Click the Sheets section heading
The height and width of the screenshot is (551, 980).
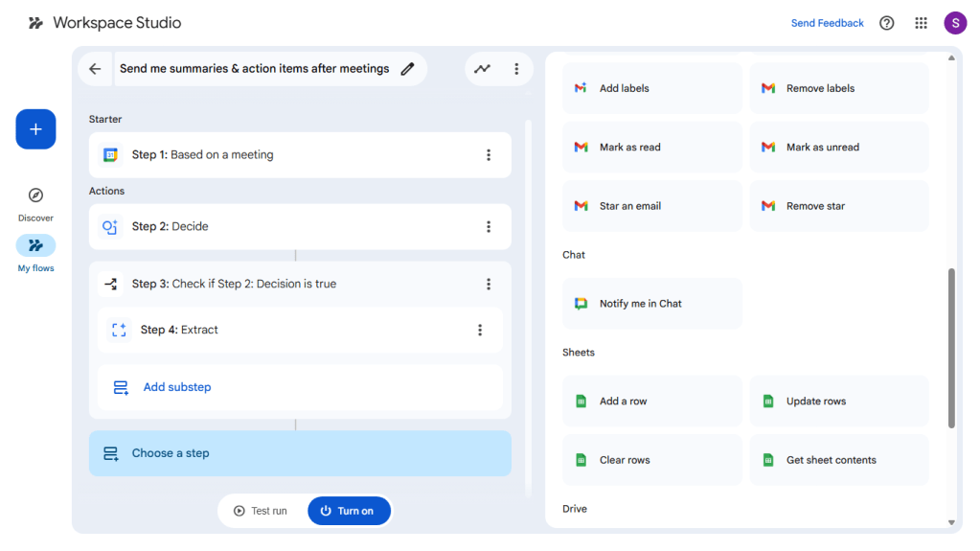578,353
